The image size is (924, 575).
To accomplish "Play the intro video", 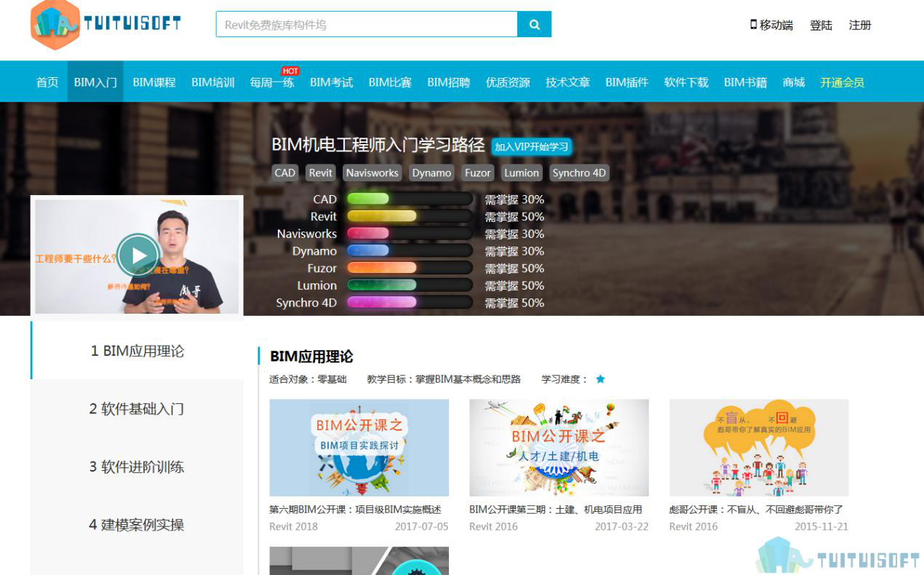I will (138, 255).
